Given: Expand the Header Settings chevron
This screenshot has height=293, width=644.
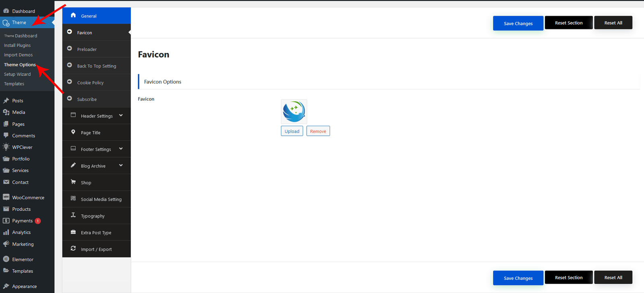Looking at the screenshot, I should (121, 116).
